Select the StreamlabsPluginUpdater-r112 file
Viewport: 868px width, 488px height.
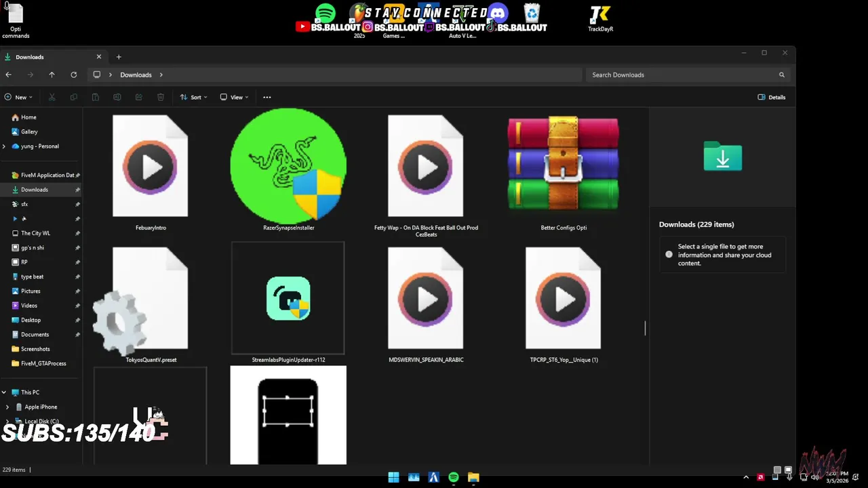pyautogui.click(x=288, y=304)
